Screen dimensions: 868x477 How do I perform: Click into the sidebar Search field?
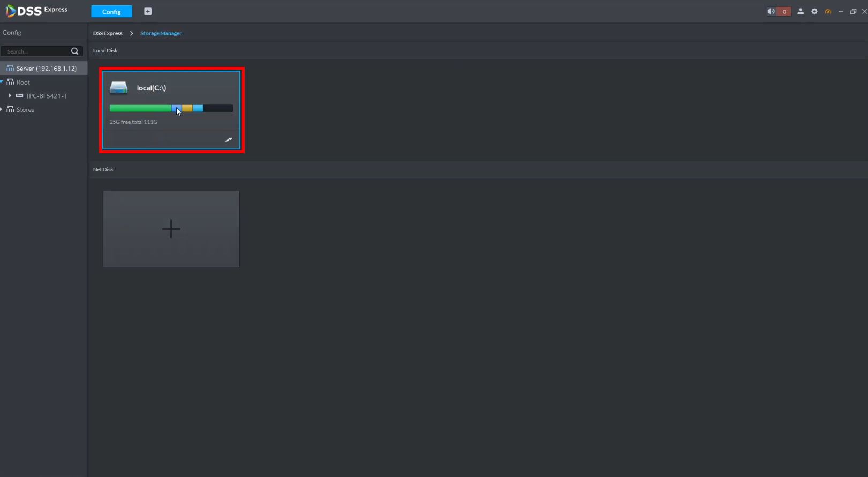[x=36, y=51]
